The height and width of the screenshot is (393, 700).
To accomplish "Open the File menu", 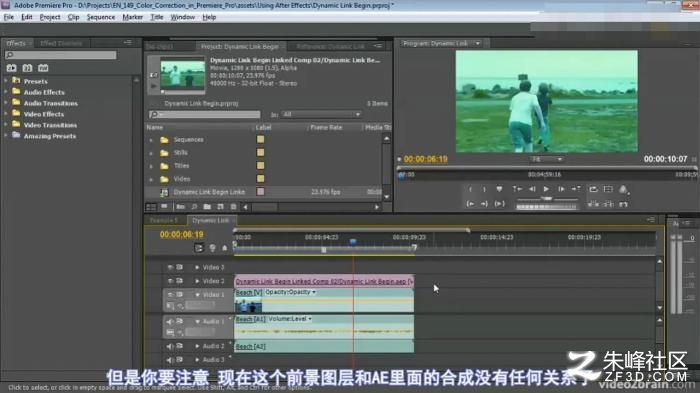I will 8,17.
